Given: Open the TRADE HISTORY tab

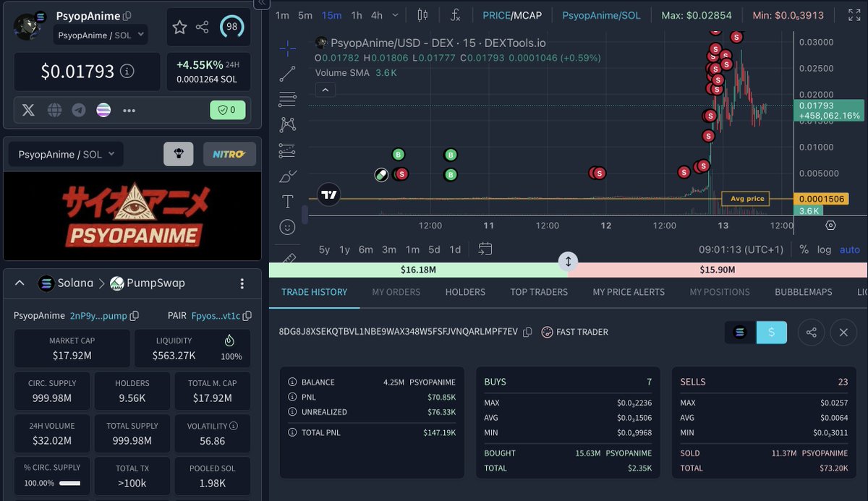Looking at the screenshot, I should 315,292.
